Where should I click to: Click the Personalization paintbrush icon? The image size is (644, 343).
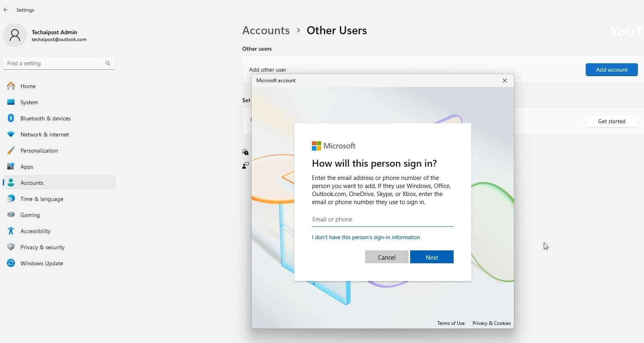click(x=11, y=150)
